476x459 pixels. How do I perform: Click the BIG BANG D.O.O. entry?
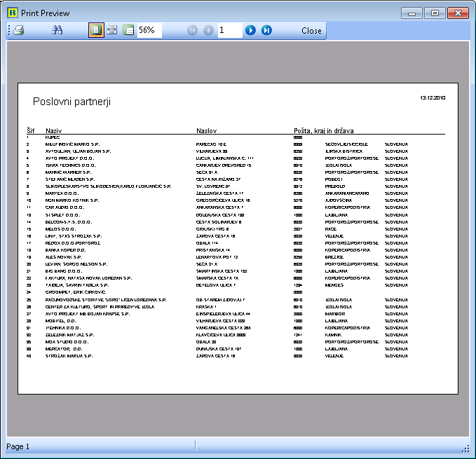click(x=64, y=271)
